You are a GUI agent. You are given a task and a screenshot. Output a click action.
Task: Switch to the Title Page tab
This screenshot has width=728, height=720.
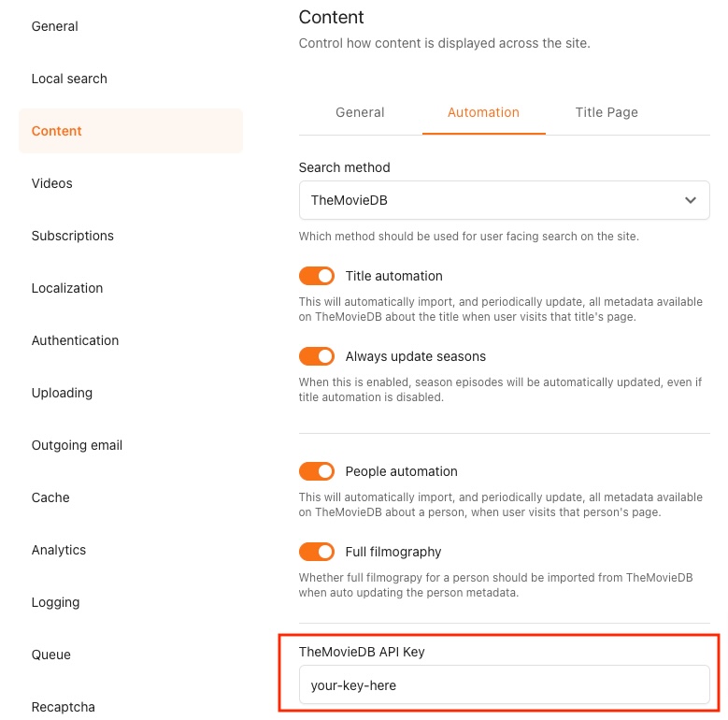[x=607, y=112]
